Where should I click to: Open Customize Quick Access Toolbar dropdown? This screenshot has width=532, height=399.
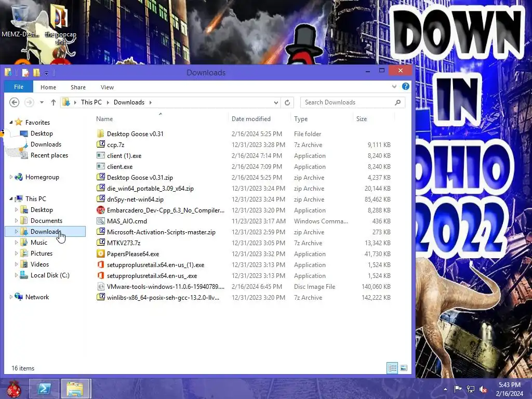(46, 73)
